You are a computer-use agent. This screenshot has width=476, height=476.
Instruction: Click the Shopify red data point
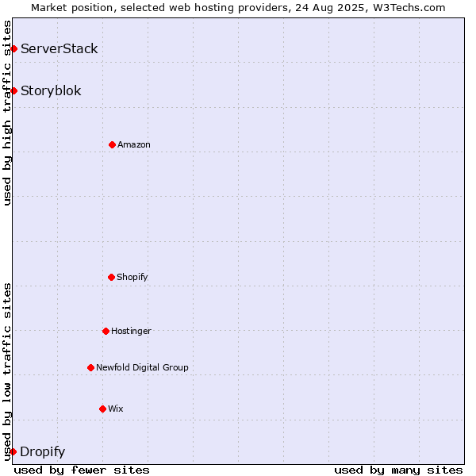click(x=111, y=277)
